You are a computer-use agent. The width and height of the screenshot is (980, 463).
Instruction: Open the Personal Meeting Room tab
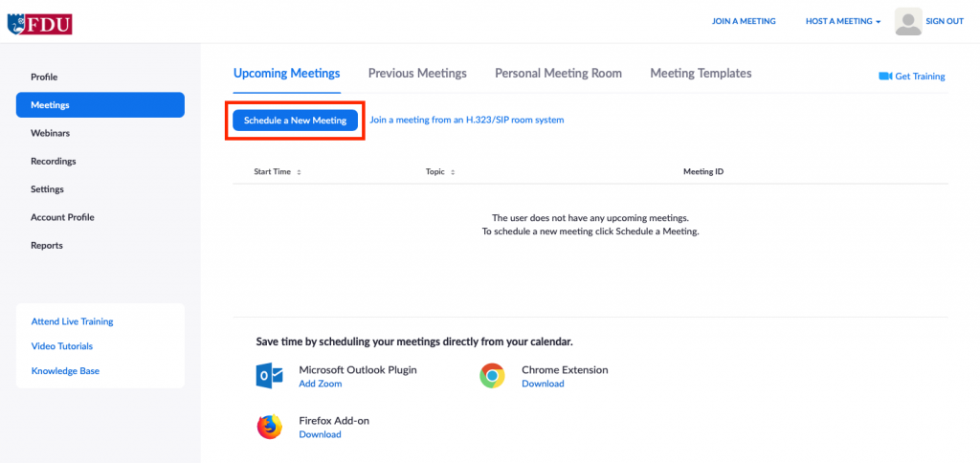point(558,73)
